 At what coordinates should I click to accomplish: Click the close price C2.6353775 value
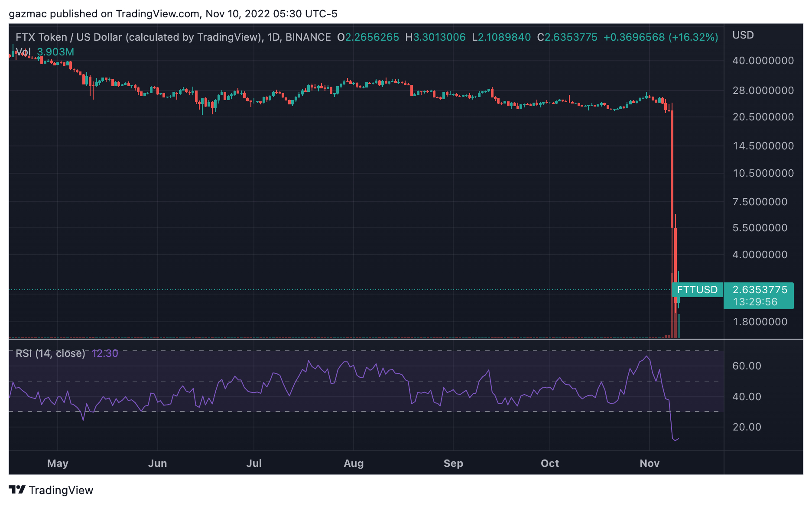567,37
